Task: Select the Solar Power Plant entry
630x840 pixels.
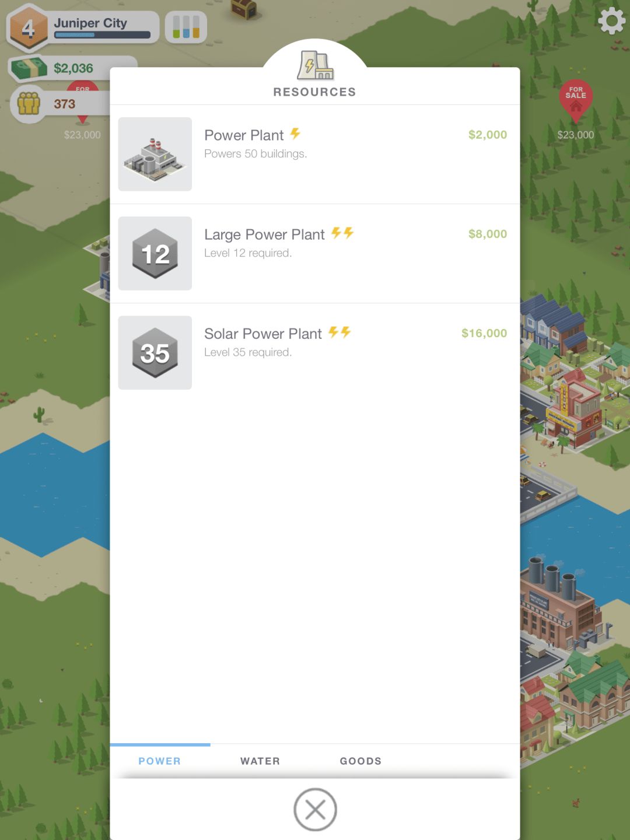Action: coord(315,353)
